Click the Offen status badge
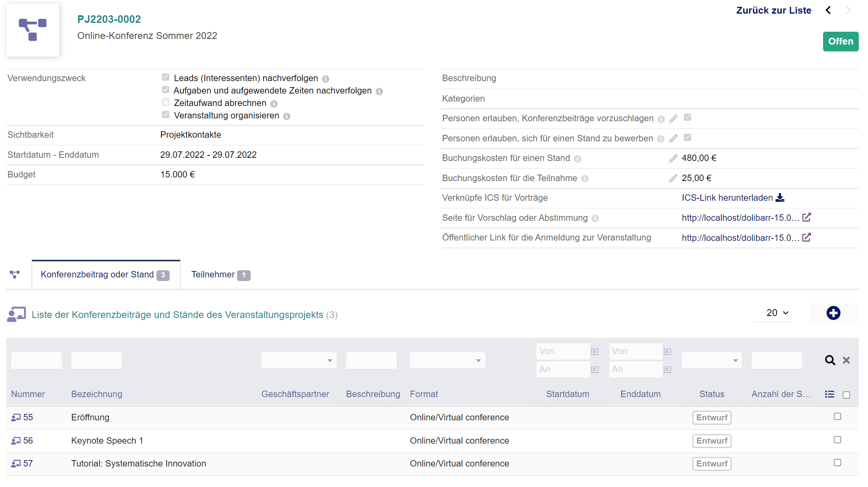This screenshot has height=487, width=868. pyautogui.click(x=841, y=41)
